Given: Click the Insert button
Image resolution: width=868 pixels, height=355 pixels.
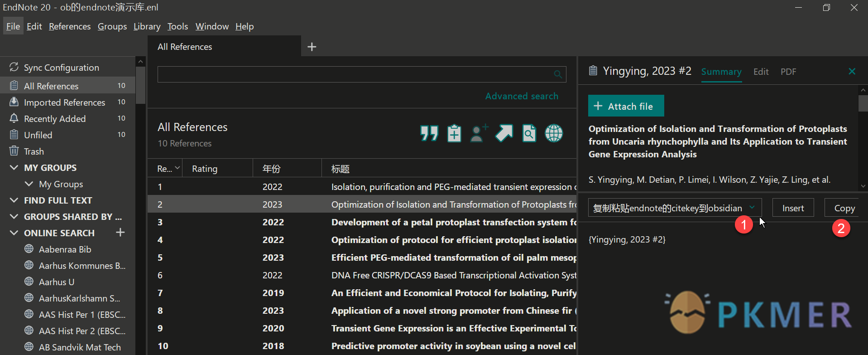Looking at the screenshot, I should point(793,208).
